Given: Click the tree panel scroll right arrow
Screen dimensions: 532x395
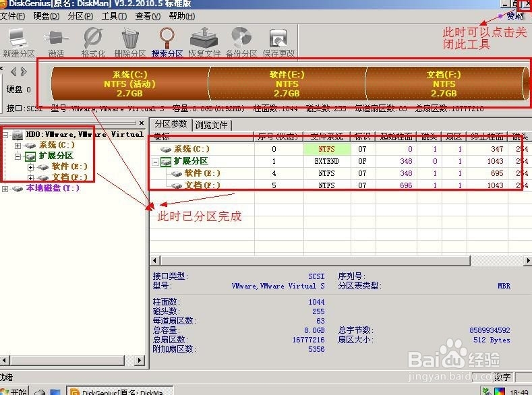Looking at the screenshot, I should (x=140, y=360).
